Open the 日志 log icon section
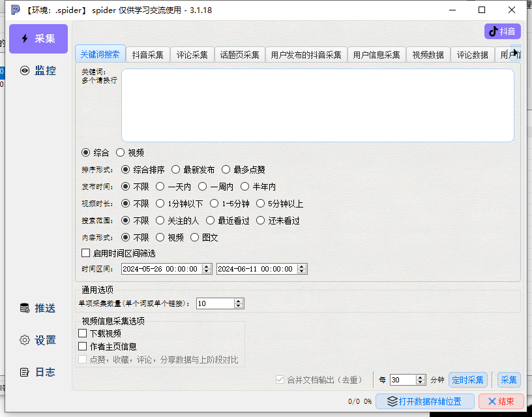 [x=38, y=372]
